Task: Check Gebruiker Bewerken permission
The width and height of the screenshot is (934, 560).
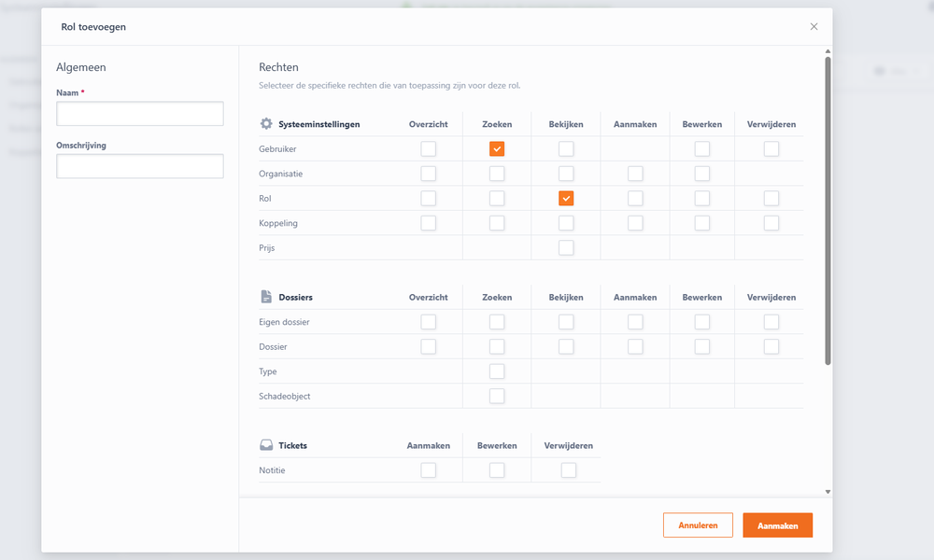Action: click(x=702, y=148)
